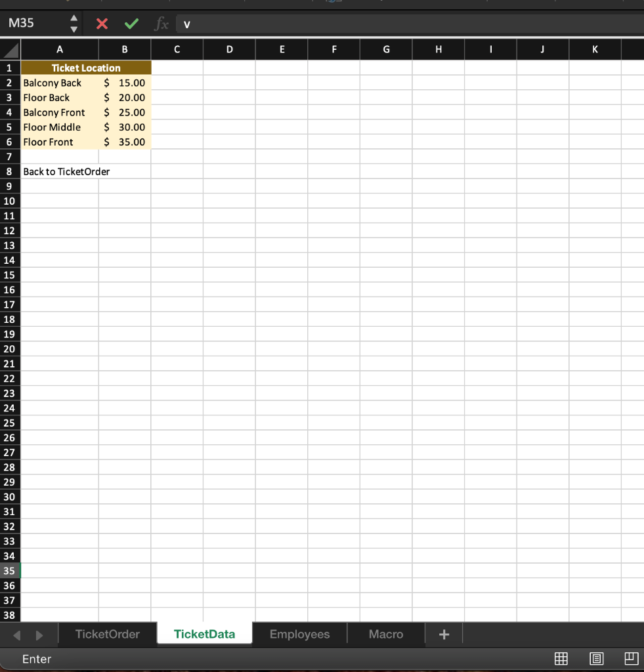The width and height of the screenshot is (644, 672).
Task: Click inside the formula bar
Action: click(x=328, y=24)
